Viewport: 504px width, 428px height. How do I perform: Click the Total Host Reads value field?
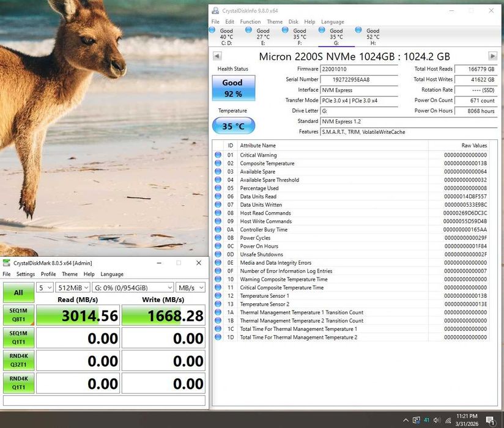(x=476, y=69)
